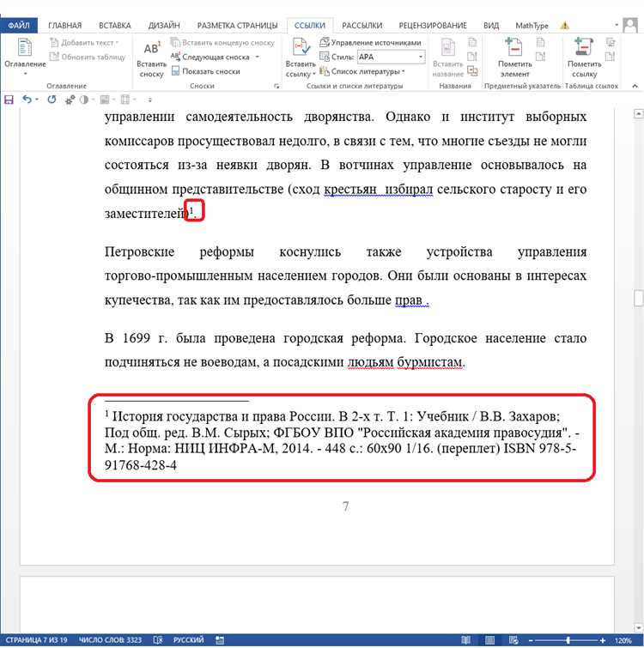644x648 pixels.
Task: Click the Вставить название caption icon
Action: pyautogui.click(x=448, y=47)
